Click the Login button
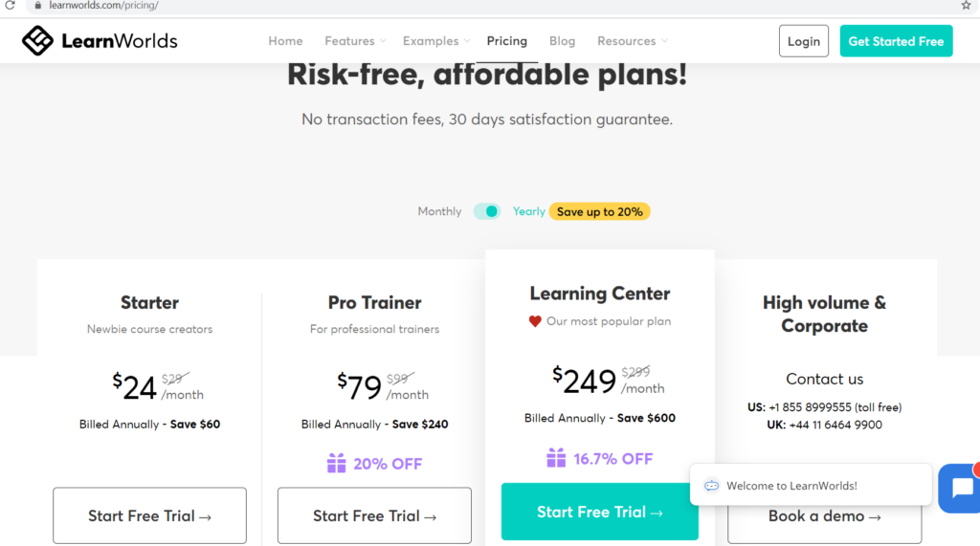Screen dimensions: 980x546 click(x=803, y=41)
